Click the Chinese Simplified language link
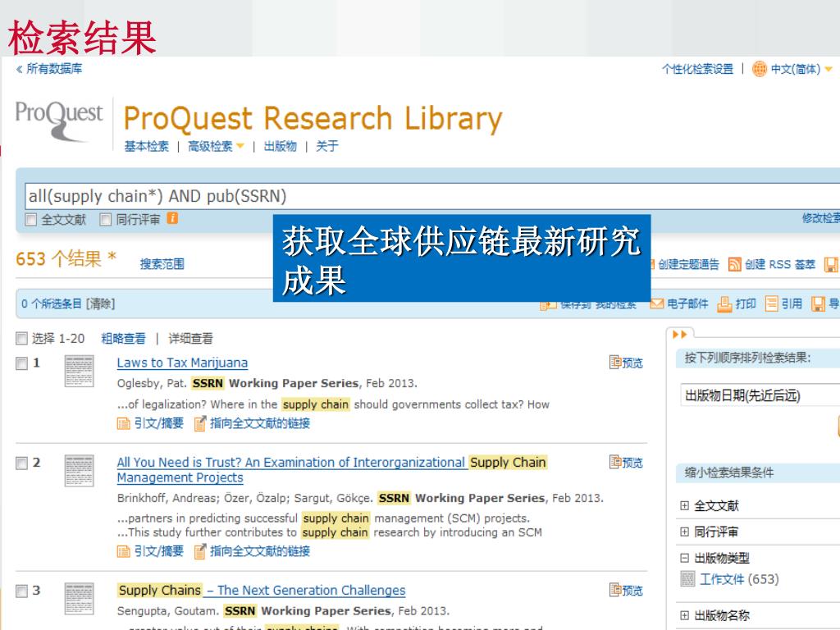 (795, 69)
